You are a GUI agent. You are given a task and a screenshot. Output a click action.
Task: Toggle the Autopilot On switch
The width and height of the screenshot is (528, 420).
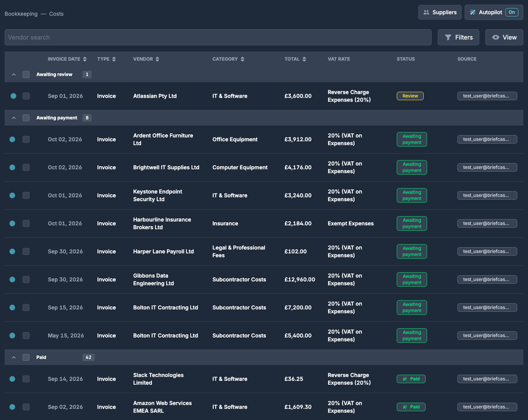point(511,12)
